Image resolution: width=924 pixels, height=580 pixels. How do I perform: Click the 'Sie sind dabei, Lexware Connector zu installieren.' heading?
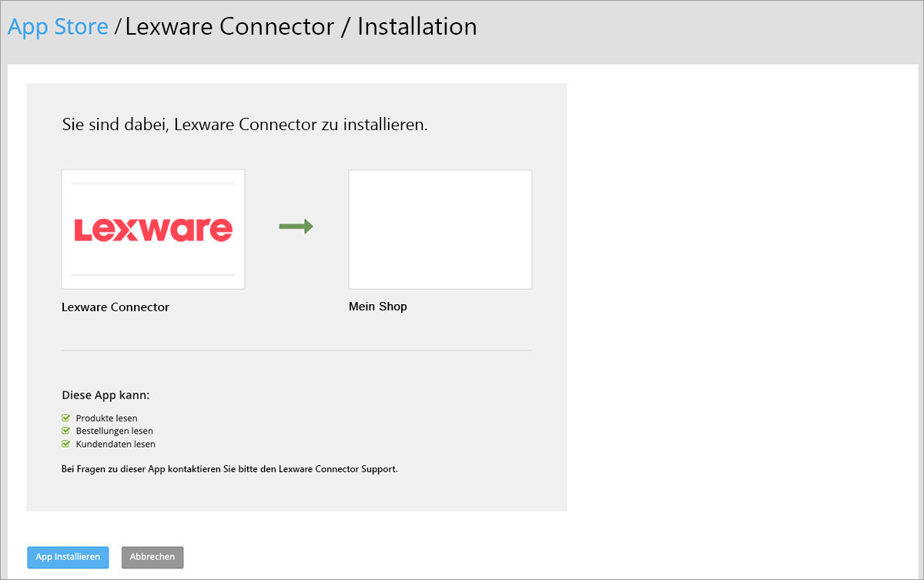click(245, 125)
